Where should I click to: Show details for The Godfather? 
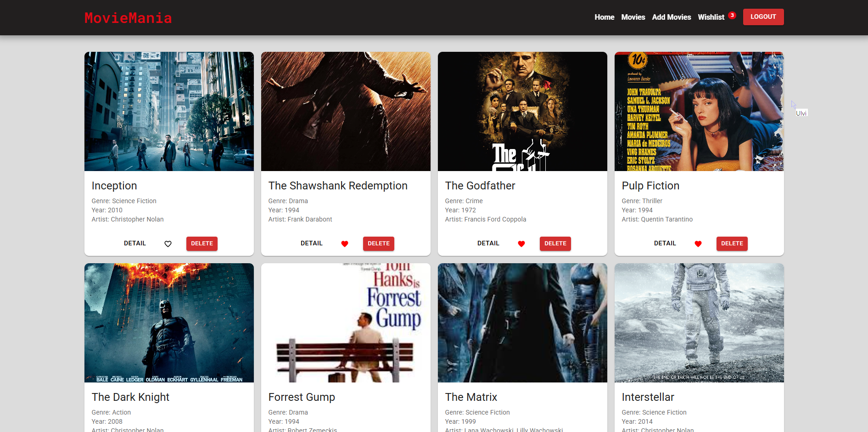pos(488,244)
